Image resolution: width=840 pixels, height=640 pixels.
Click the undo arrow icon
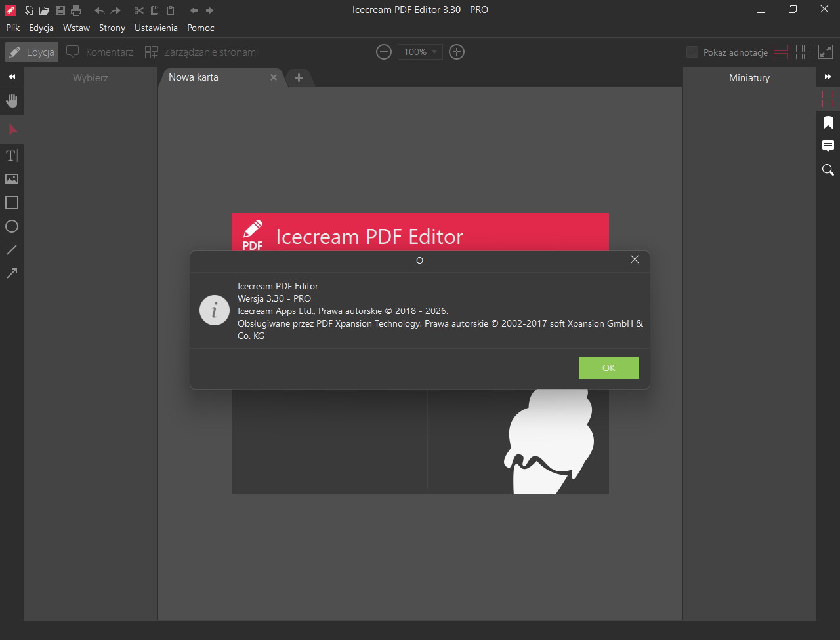(x=100, y=10)
